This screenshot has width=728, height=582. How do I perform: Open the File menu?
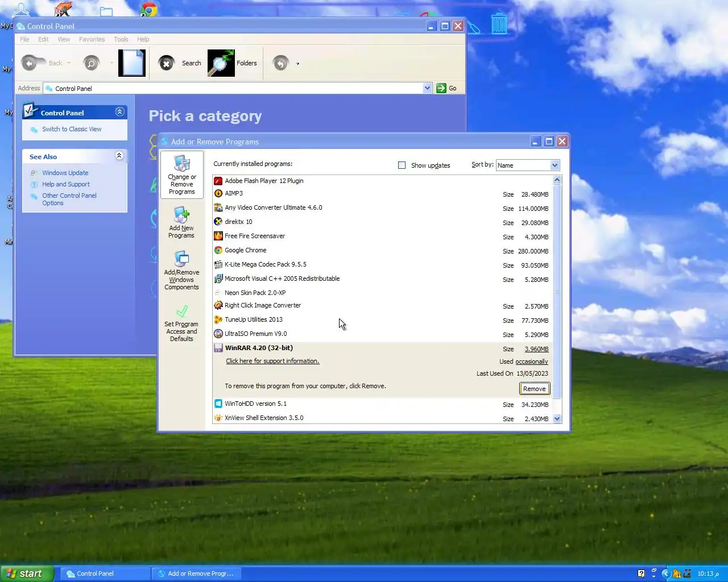[24, 39]
